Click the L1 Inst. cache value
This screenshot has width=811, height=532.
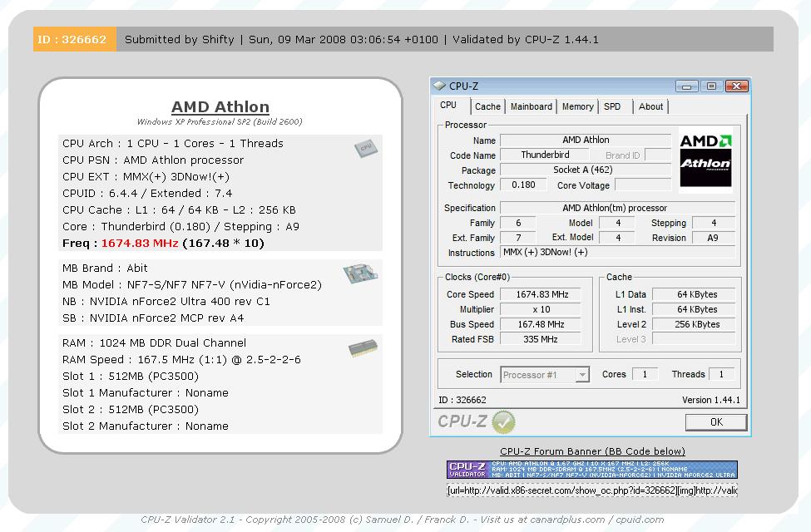[694, 309]
